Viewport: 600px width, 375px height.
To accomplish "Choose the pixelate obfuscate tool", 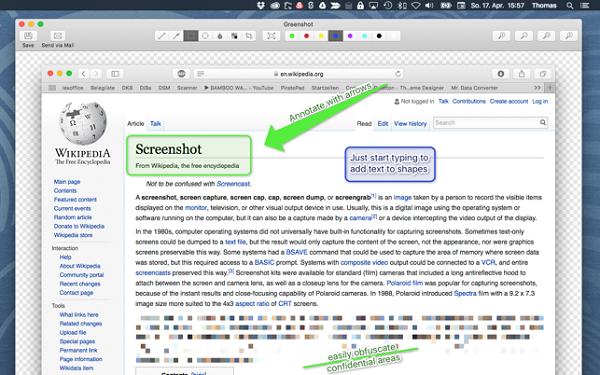I will point(235,36).
